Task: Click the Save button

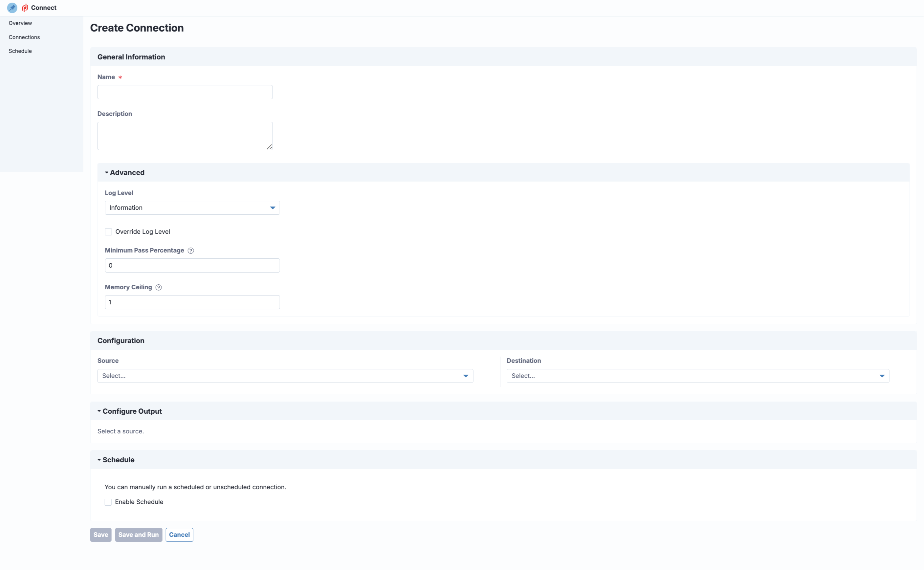Action: 100,535
